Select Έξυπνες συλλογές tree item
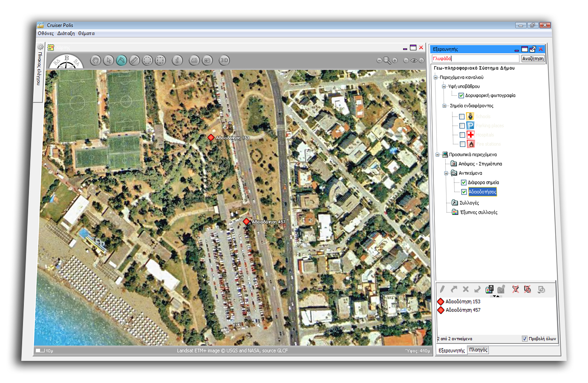 [x=478, y=212]
